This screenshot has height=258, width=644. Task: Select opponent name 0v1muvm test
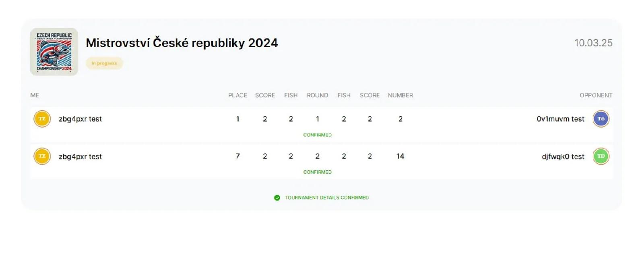coord(560,119)
